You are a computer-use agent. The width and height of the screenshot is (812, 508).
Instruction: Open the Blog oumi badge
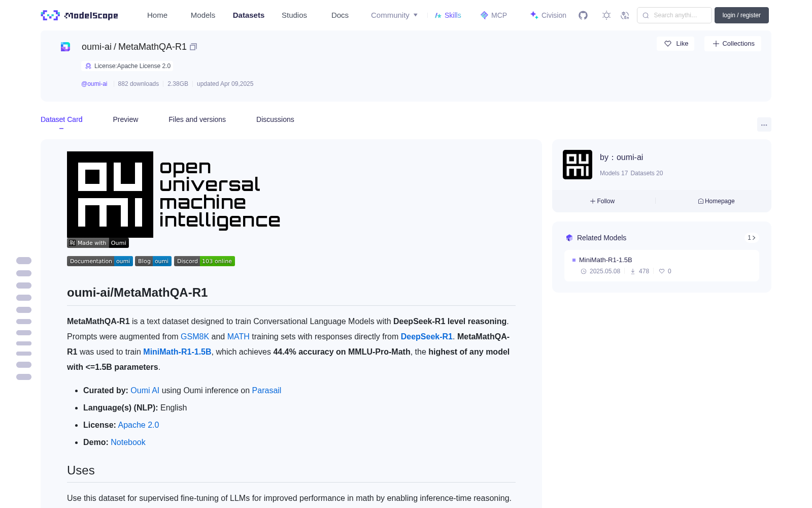[x=153, y=261]
